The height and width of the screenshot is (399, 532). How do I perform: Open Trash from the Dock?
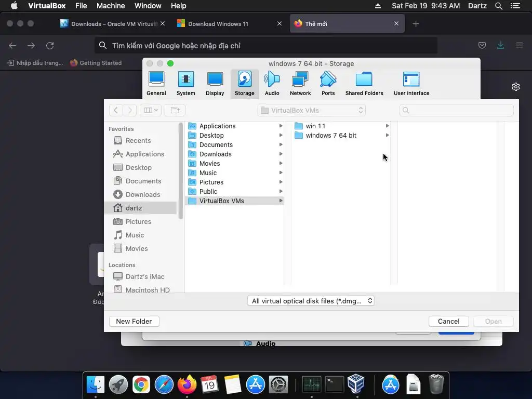click(436, 384)
